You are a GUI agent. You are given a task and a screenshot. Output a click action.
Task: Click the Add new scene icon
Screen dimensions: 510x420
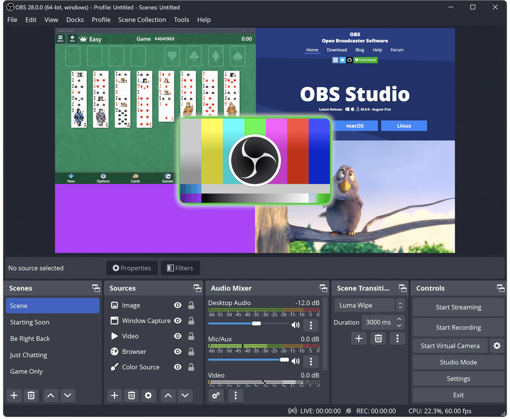[14, 395]
